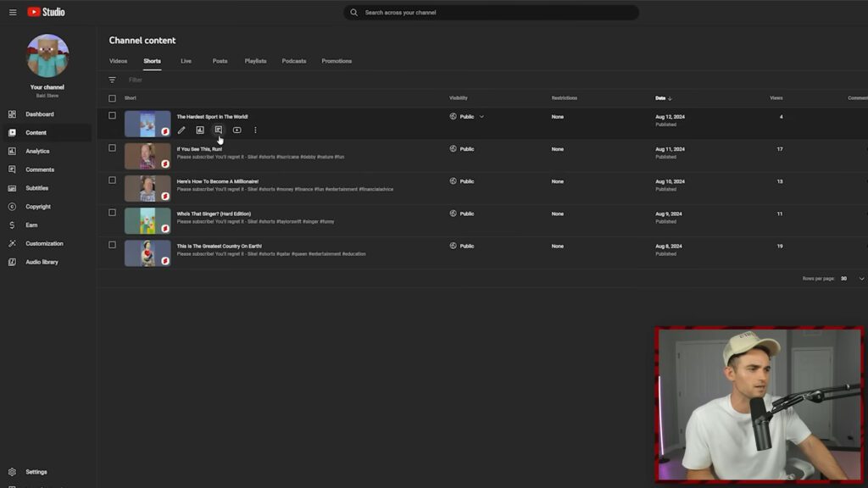The image size is (868, 488).
Task: Click the hamburger menu icon
Action: click(x=13, y=13)
